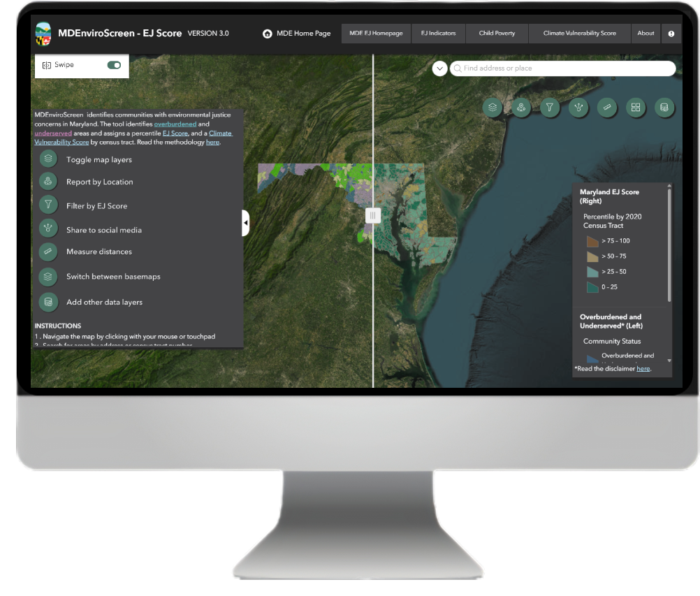Open the EJ Indicators tab
The image size is (700, 596).
click(438, 34)
